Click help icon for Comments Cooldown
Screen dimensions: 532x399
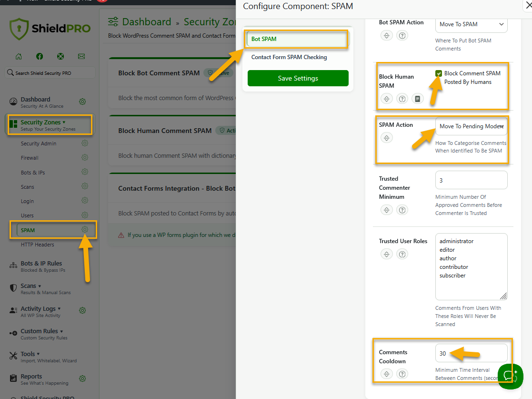click(402, 374)
